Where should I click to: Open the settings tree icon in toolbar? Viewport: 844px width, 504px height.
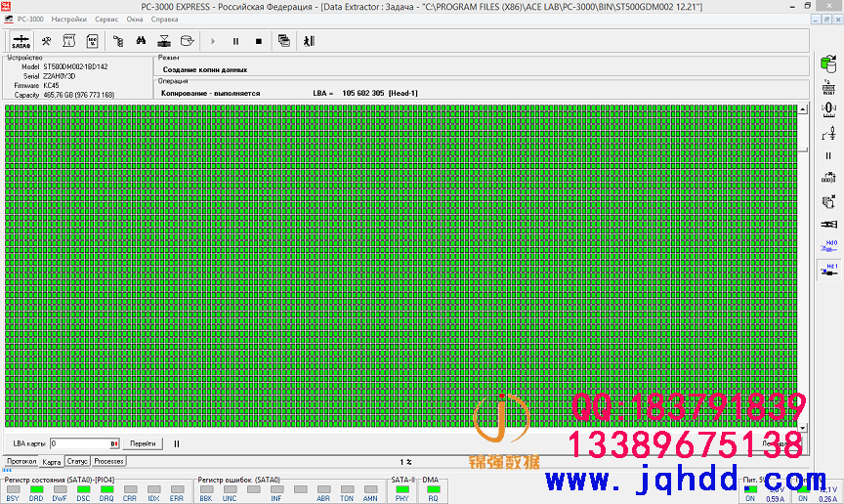118,41
